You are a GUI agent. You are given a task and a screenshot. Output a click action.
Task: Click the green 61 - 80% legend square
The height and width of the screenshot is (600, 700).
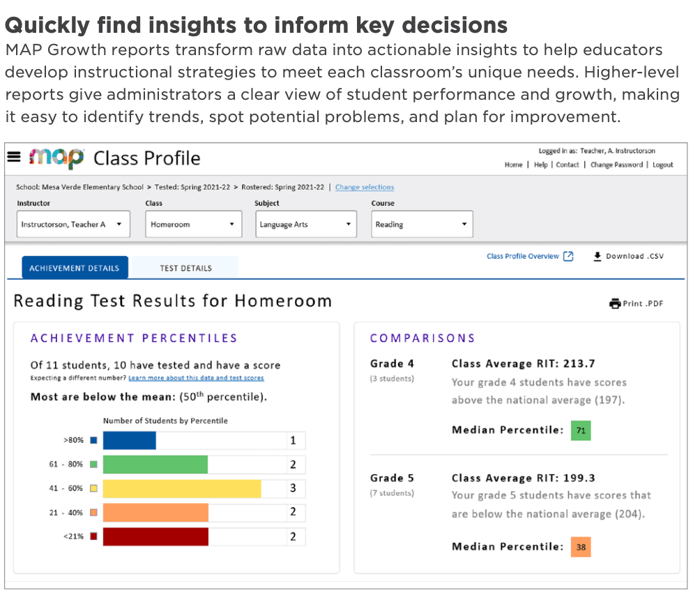[93, 464]
